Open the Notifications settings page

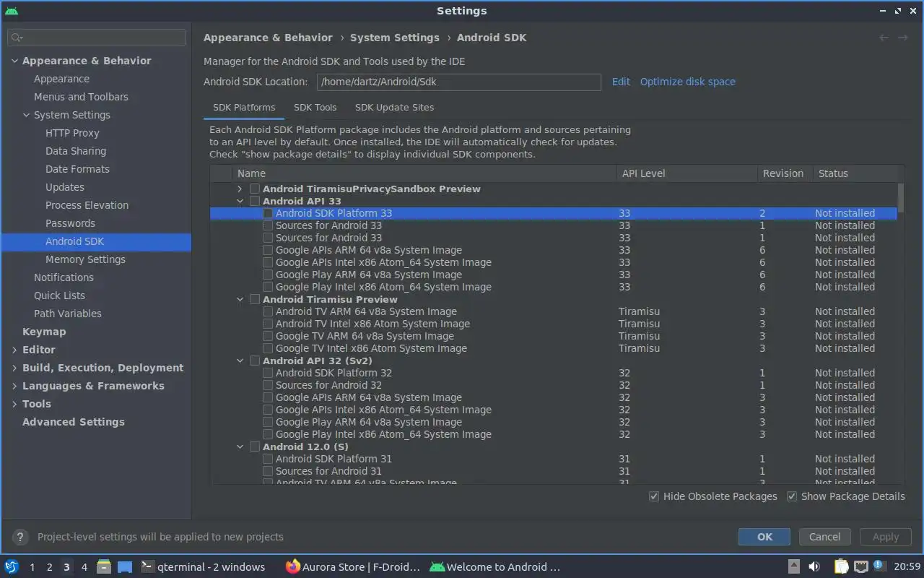64,277
